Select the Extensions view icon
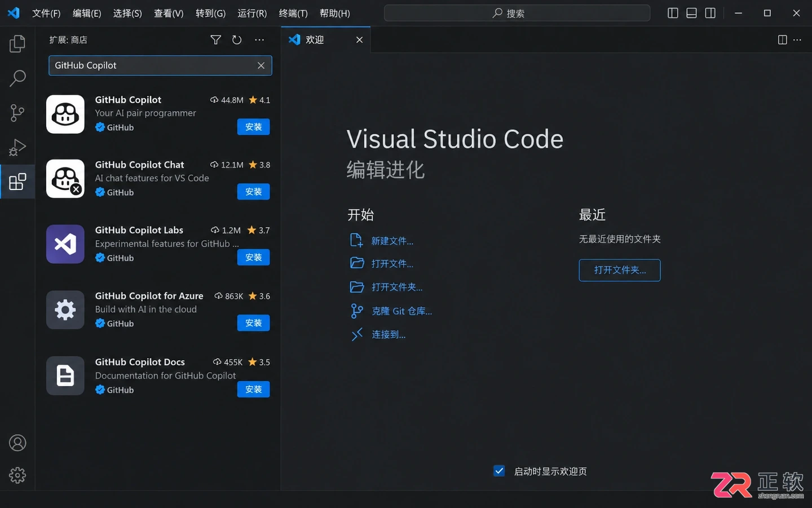This screenshot has width=812, height=508. click(x=17, y=182)
